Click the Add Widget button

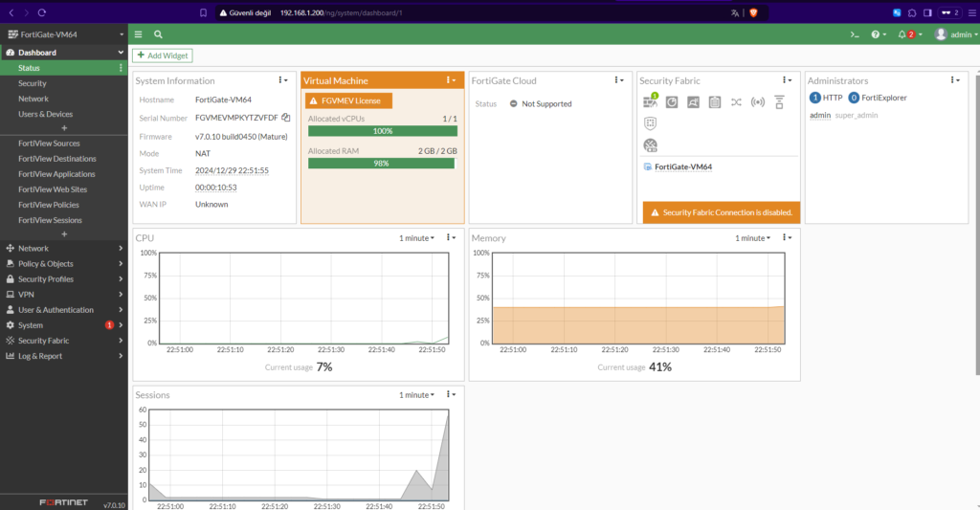163,55
